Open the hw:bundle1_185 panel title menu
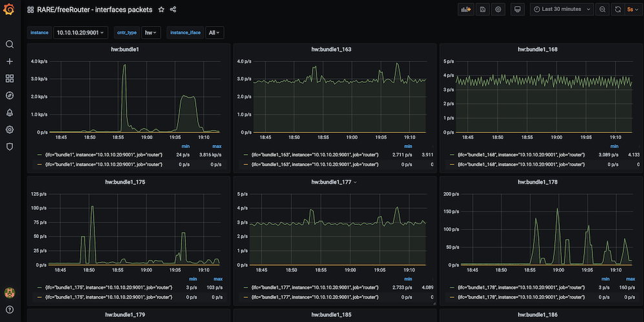Image resolution: width=644 pixels, height=322 pixels. [331, 315]
